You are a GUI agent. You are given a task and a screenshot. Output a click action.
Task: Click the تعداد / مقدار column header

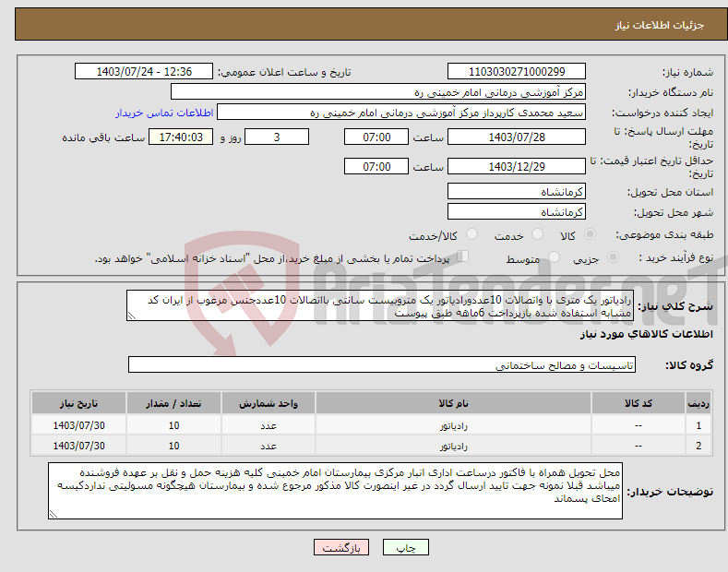pos(173,403)
